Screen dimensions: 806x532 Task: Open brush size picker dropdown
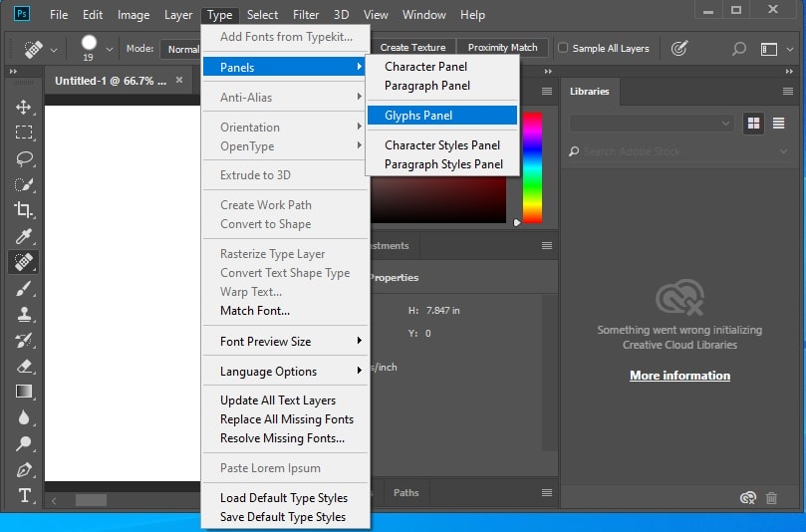point(109,50)
